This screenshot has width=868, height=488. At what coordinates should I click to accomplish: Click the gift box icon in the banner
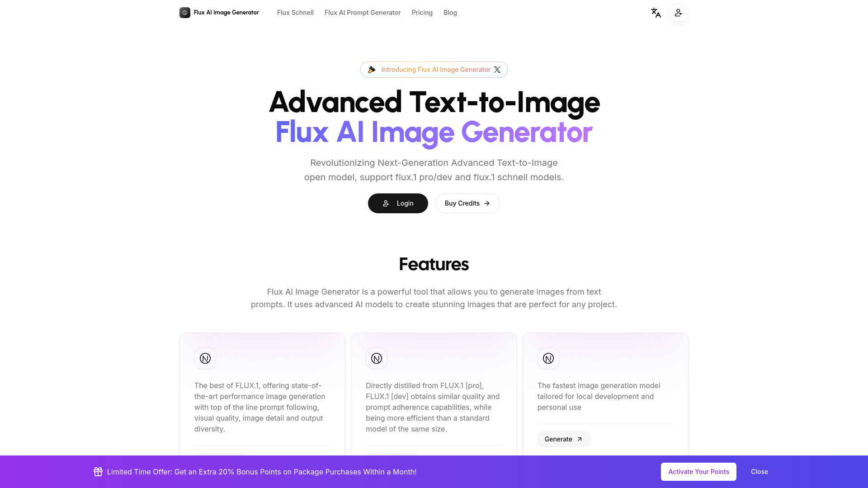[x=98, y=471]
